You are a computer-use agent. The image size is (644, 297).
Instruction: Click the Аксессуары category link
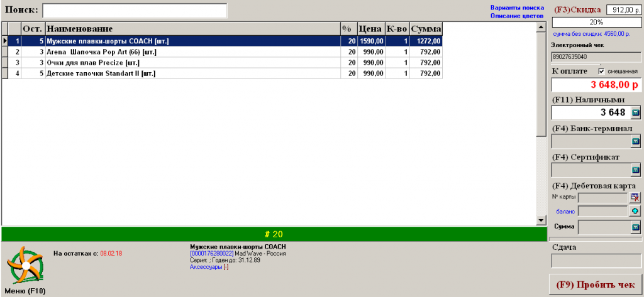[x=206, y=267]
